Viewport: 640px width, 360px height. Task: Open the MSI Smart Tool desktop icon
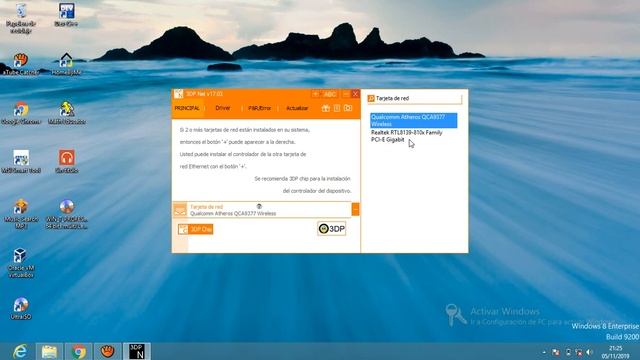(21, 162)
